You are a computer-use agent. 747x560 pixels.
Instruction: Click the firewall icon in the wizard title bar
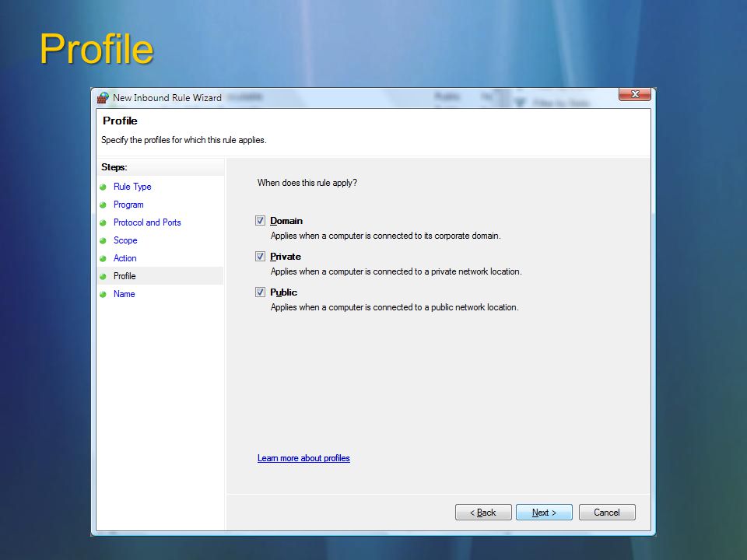tap(103, 98)
